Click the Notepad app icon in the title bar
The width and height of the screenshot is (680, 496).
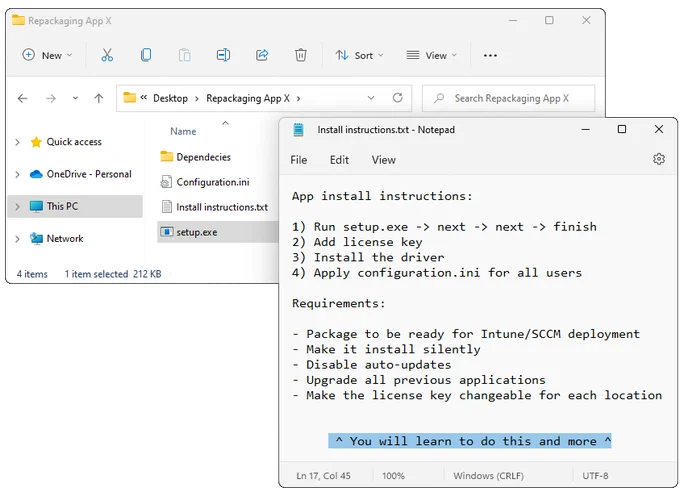(x=298, y=130)
